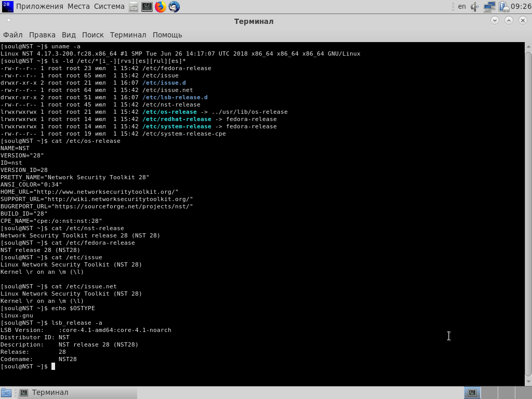Screen dimensions: 532x399
Task: Select the Терминал taskbar button
Action: (76, 393)
